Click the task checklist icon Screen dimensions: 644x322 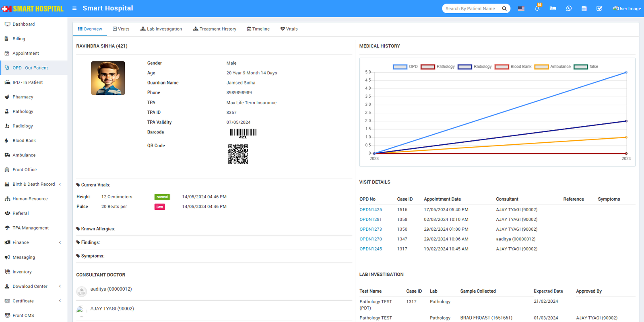[x=599, y=8]
